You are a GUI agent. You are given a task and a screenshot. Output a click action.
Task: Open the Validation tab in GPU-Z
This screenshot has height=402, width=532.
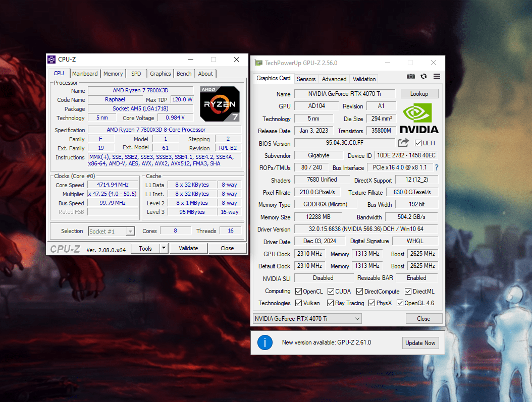[x=364, y=79]
